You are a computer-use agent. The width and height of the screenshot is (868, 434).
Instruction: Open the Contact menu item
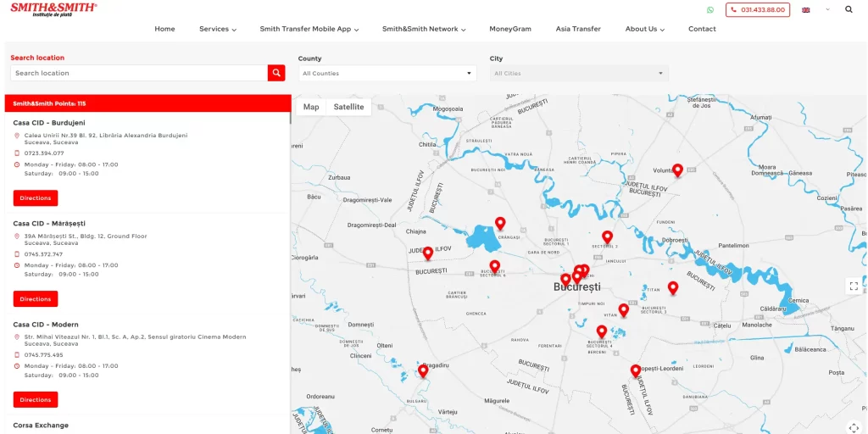coord(702,29)
